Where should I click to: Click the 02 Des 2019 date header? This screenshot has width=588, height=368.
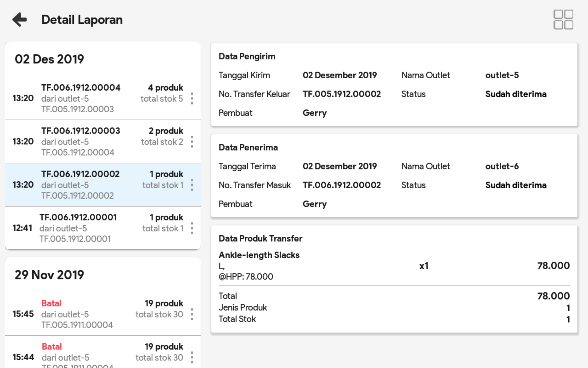click(x=49, y=59)
